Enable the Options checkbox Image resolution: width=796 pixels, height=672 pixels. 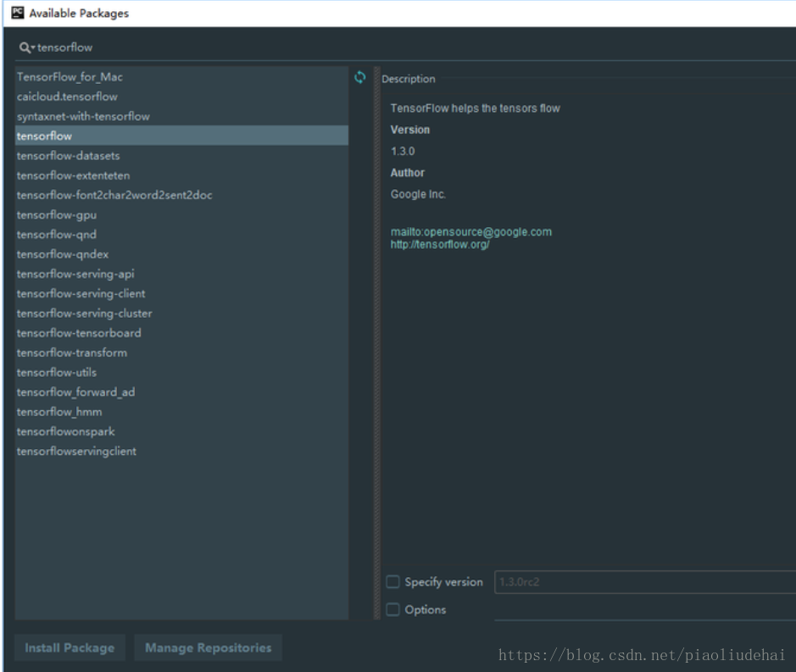click(x=393, y=609)
